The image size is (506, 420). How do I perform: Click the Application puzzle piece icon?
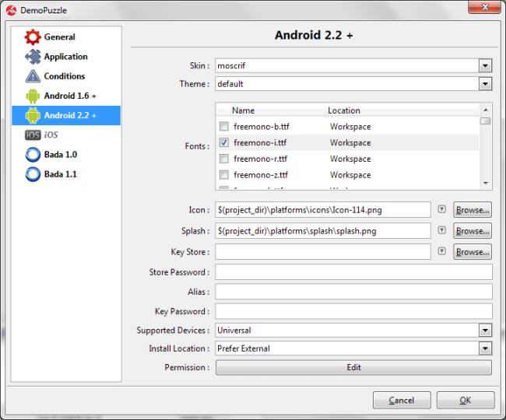click(x=33, y=57)
